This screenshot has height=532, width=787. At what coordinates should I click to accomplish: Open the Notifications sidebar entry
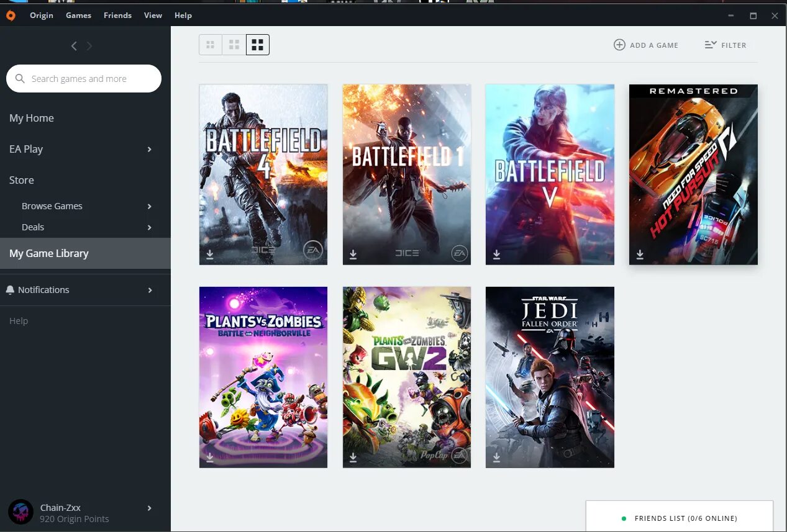pyautogui.click(x=85, y=290)
